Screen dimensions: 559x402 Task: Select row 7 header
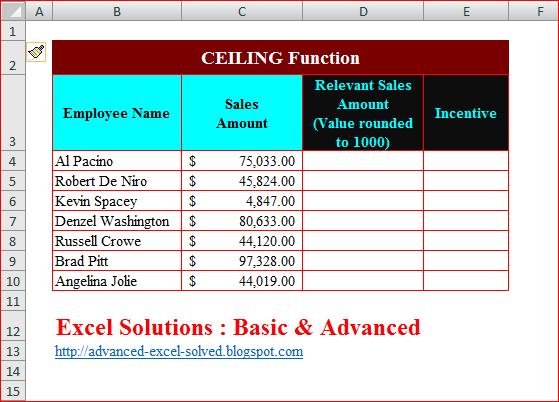pyautogui.click(x=13, y=221)
